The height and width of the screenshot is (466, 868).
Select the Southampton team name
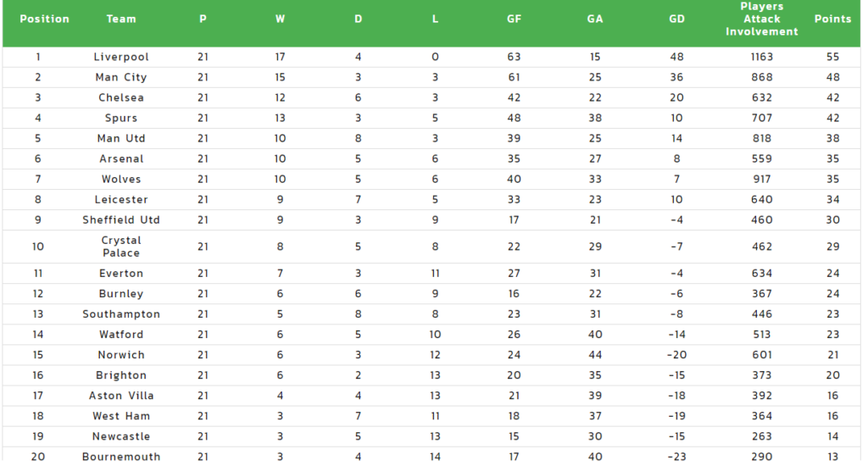pyautogui.click(x=121, y=314)
